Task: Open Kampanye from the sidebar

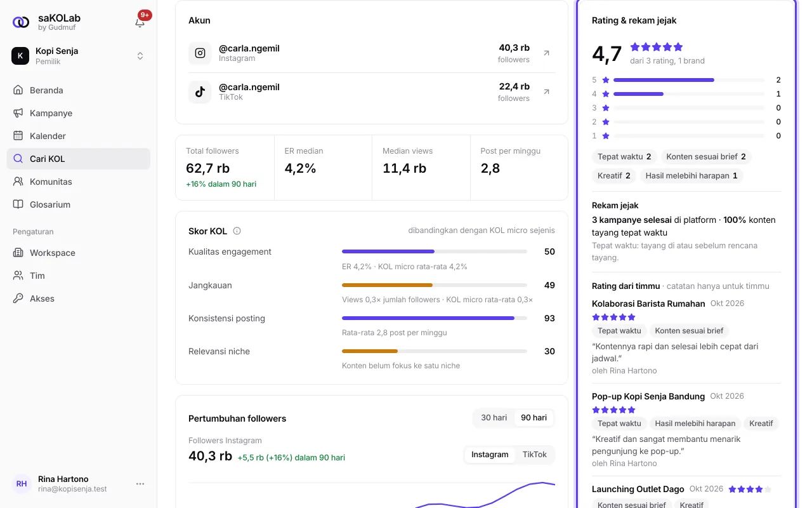Action: [79, 113]
